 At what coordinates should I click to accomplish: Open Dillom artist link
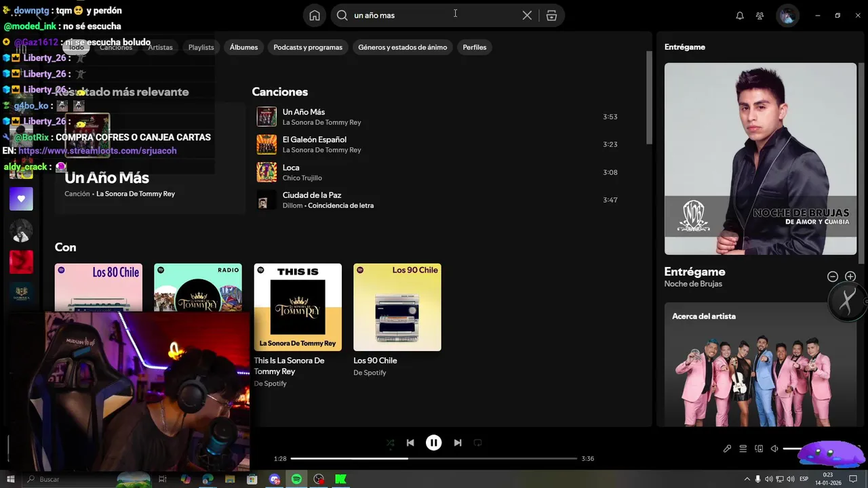[292, 205]
